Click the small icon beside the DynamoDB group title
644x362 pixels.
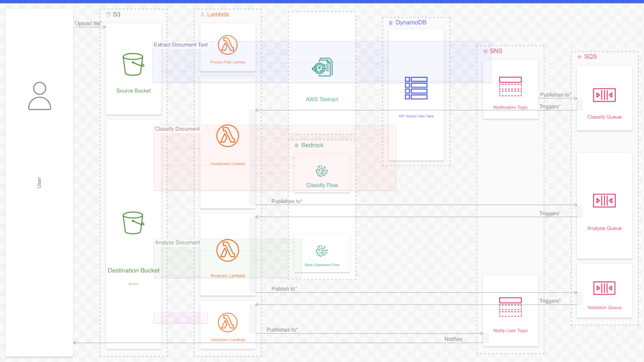tap(391, 23)
